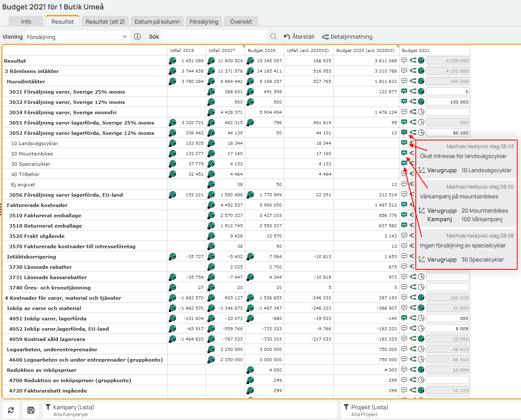The height and width of the screenshot is (420, 521).
Task: Click Budget 2021 input for account 3031
Action: (x=448, y=91)
